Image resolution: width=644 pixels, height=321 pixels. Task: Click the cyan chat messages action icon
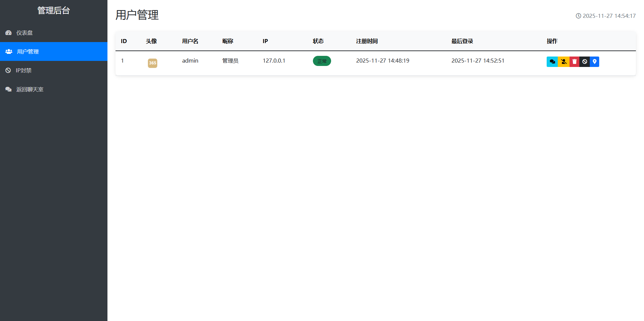click(x=552, y=62)
